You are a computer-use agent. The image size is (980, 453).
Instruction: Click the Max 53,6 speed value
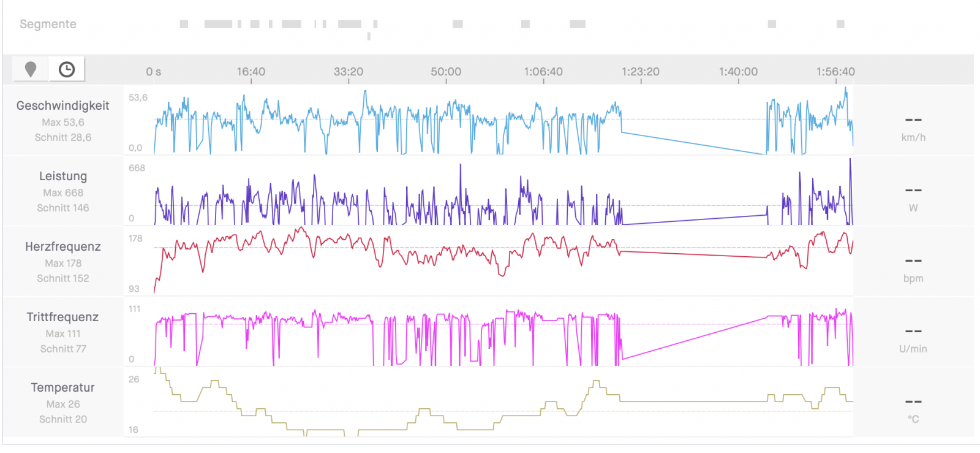point(63,122)
